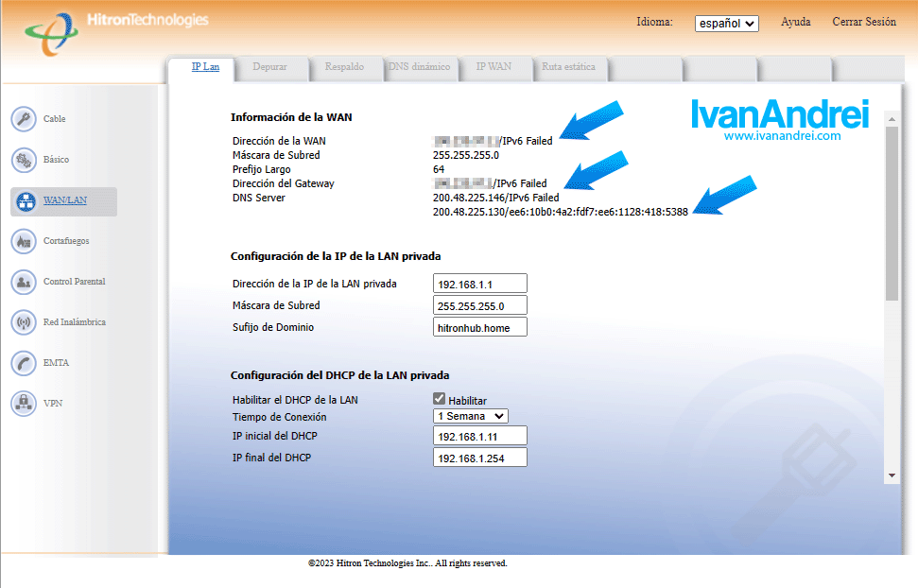The height and width of the screenshot is (588, 918).
Task: Click the Control Parental users icon
Action: [24, 282]
